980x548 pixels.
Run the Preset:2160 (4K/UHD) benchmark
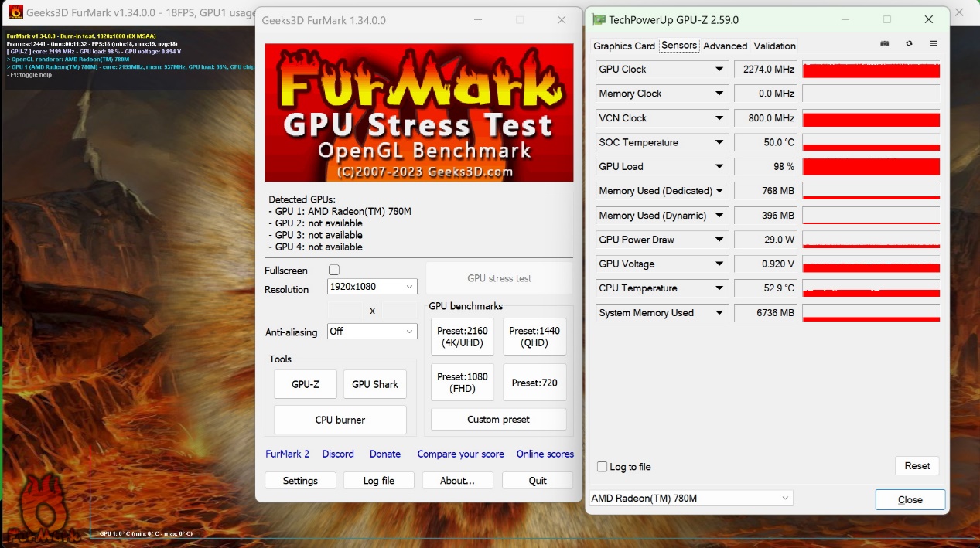point(463,337)
